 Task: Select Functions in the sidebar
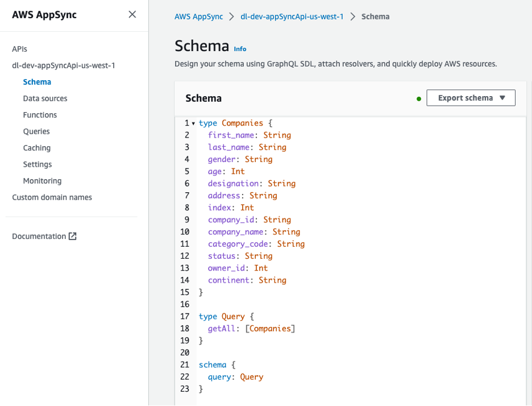tap(40, 115)
